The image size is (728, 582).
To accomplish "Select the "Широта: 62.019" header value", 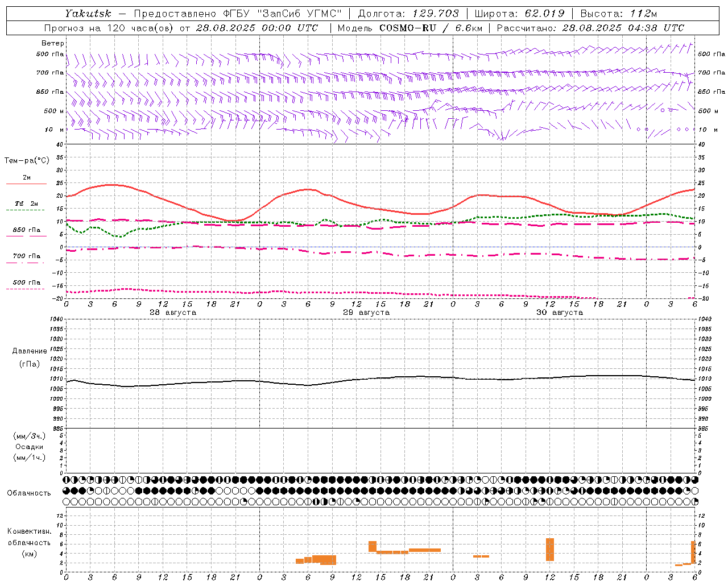I will pyautogui.click(x=519, y=14).
